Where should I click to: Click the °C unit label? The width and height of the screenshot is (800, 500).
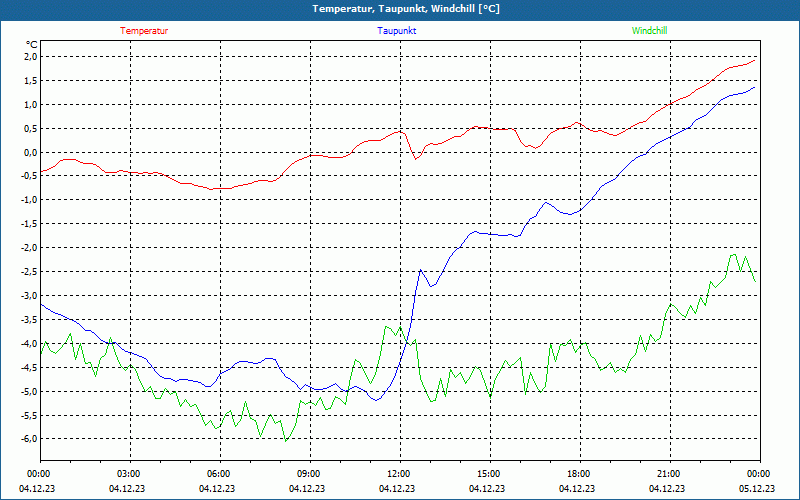tap(32, 45)
